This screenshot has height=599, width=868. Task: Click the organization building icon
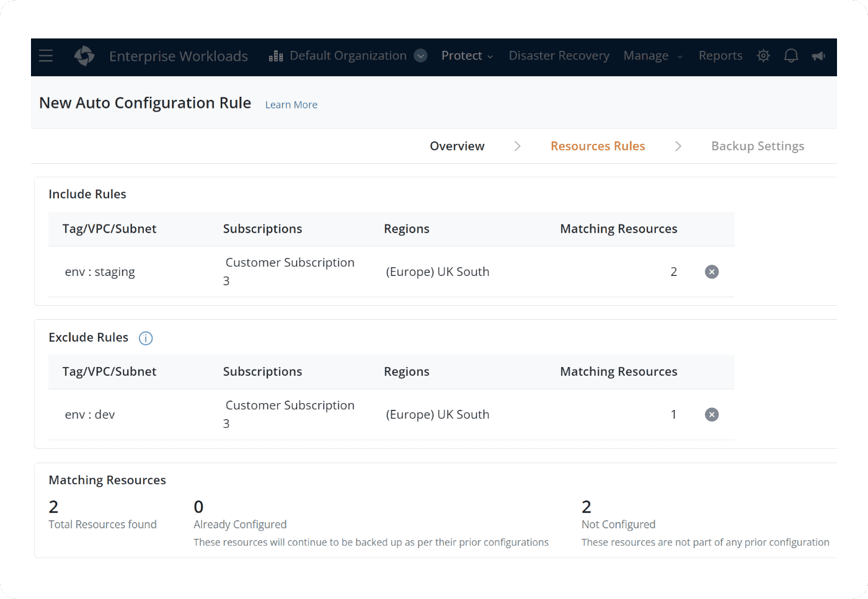coord(276,56)
